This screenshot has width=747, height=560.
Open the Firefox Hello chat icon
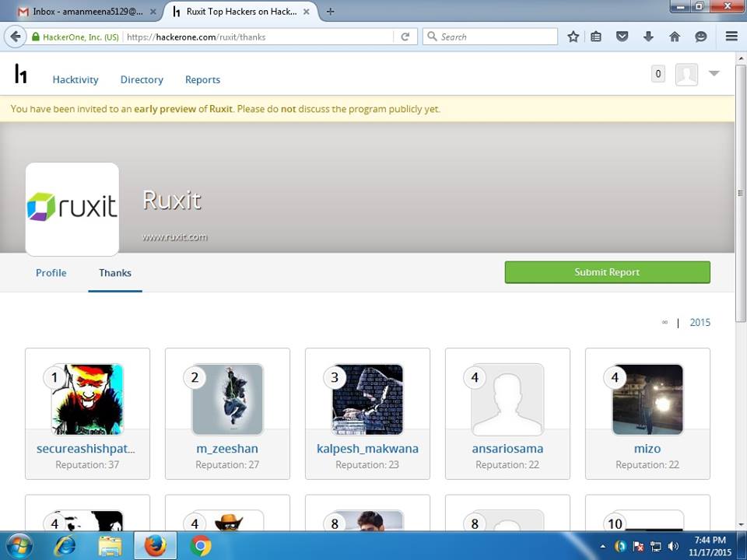click(700, 37)
